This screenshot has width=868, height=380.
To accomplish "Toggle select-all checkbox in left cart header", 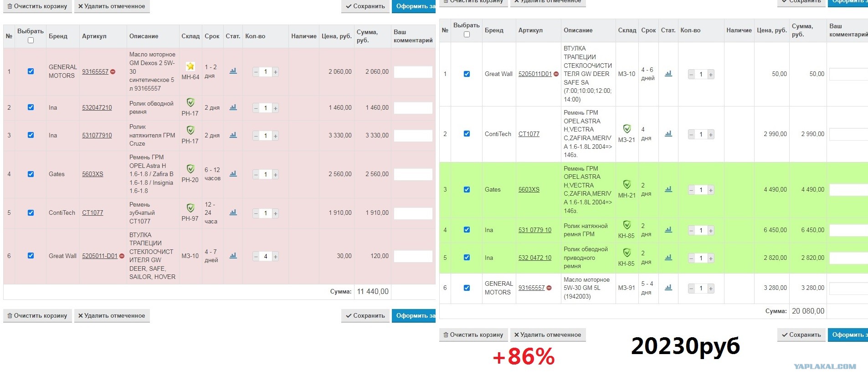I will (x=31, y=40).
